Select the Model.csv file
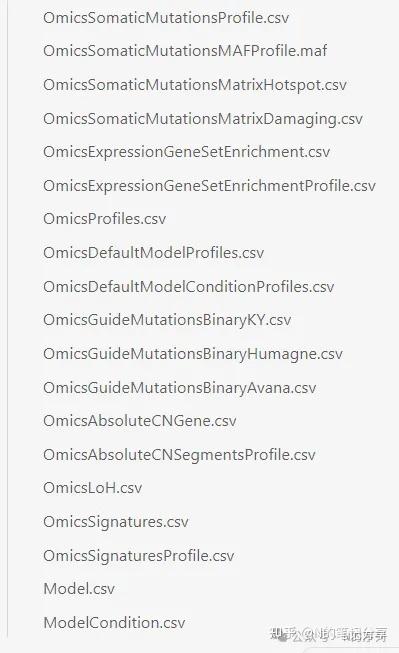The image size is (399, 653). [x=79, y=589]
